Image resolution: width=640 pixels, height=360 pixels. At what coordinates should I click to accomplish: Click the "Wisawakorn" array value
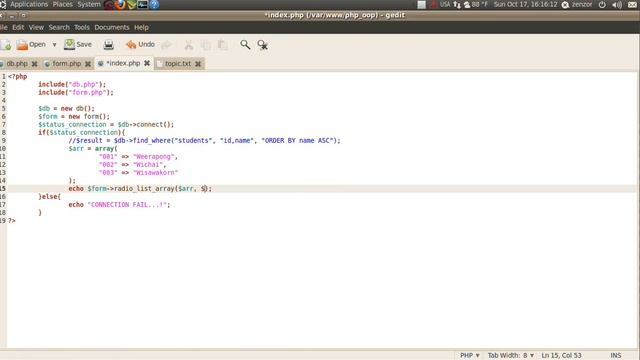156,173
